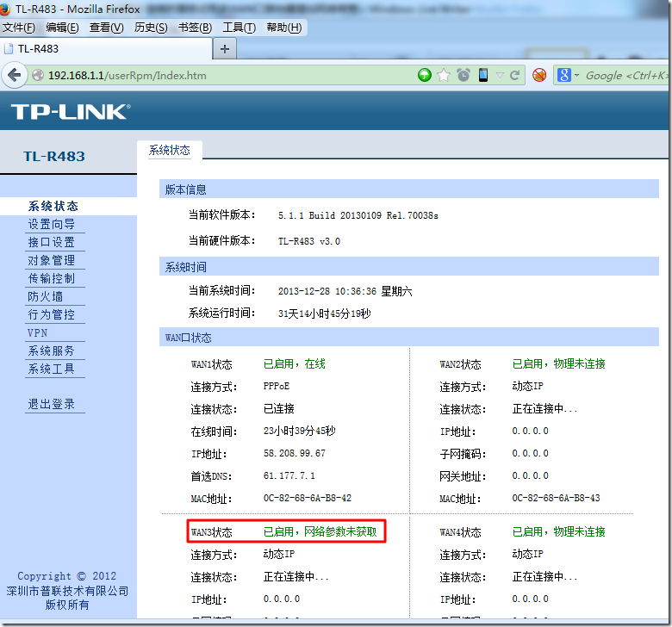Click the red blocker icon in toolbar
672x627 pixels.
(x=539, y=76)
